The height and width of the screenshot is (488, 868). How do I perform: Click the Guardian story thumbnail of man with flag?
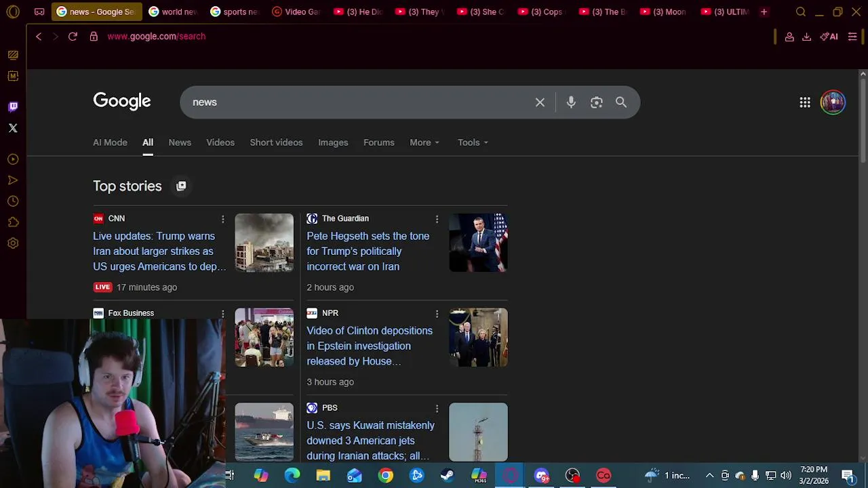pos(478,243)
